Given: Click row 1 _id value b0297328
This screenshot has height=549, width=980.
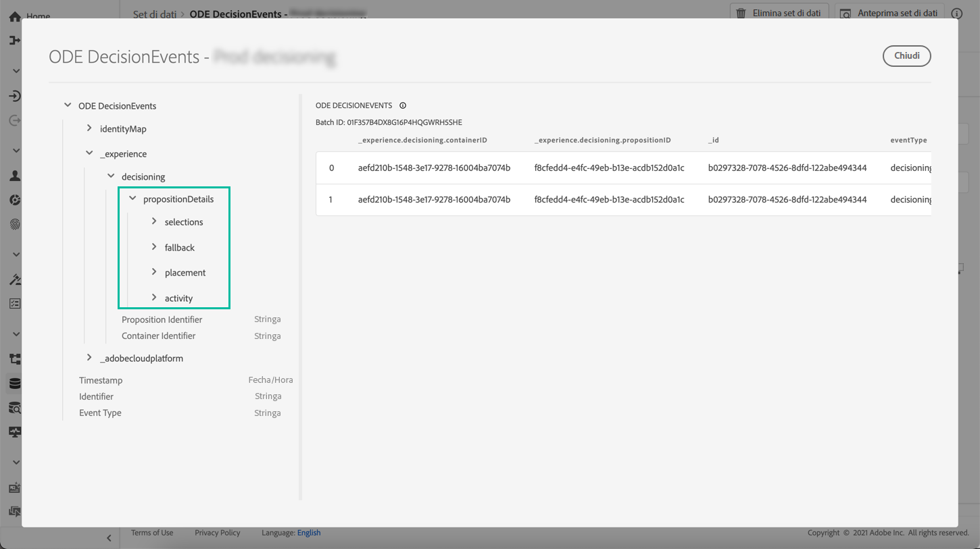Looking at the screenshot, I should tap(787, 200).
